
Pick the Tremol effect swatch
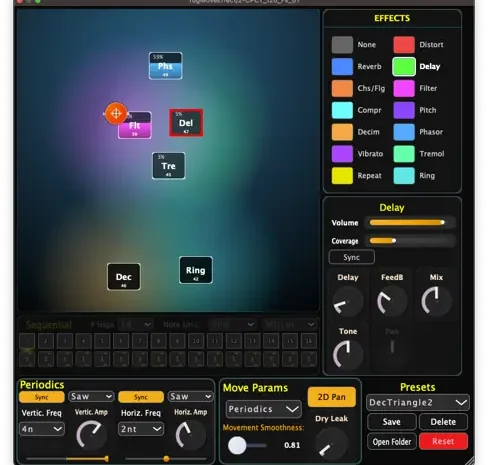pyautogui.click(x=404, y=154)
